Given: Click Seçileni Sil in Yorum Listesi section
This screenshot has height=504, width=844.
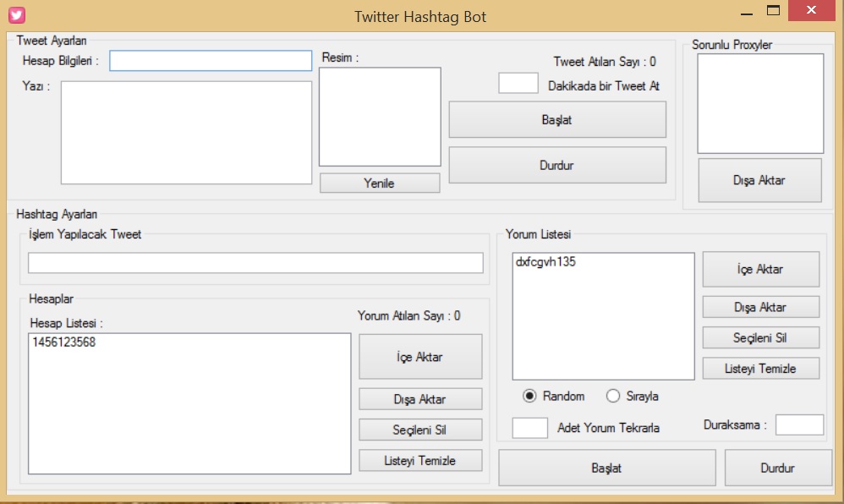Looking at the screenshot, I should click(761, 337).
